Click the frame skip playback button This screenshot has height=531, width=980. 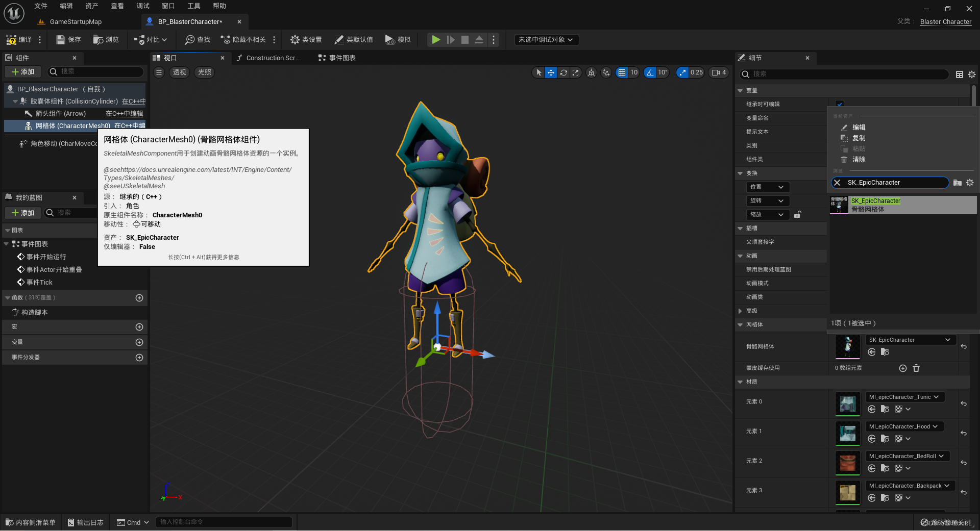(451, 40)
